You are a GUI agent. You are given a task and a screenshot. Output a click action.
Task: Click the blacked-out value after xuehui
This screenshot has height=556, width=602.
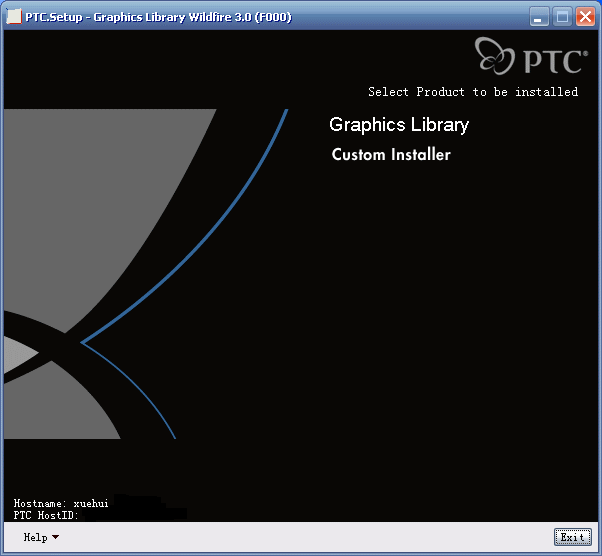[x=136, y=501]
